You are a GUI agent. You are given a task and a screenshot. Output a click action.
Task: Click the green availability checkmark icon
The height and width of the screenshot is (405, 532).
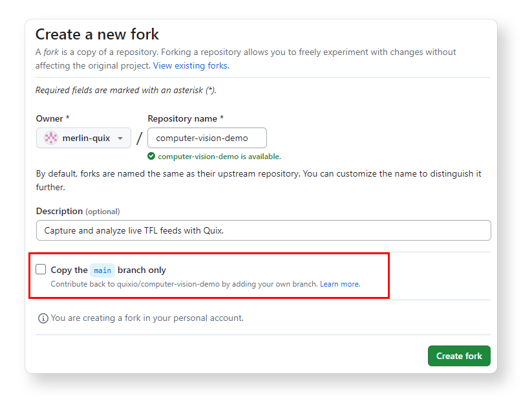pyautogui.click(x=151, y=157)
